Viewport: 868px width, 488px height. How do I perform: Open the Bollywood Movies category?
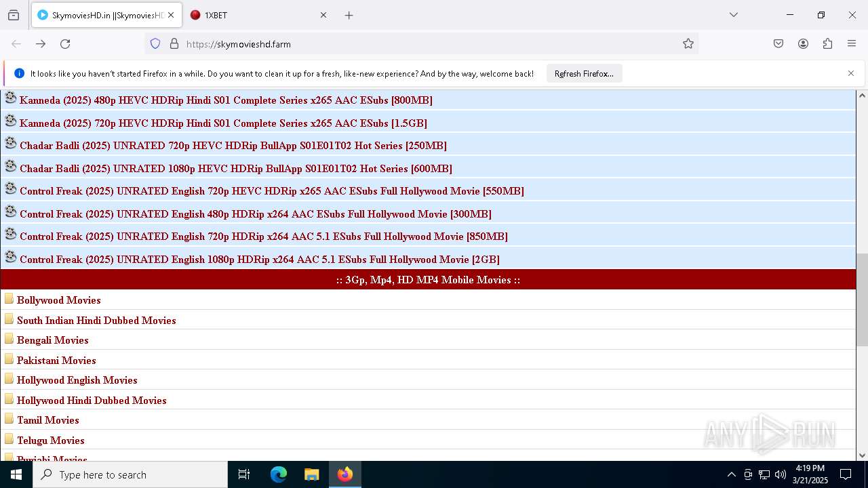click(x=59, y=300)
